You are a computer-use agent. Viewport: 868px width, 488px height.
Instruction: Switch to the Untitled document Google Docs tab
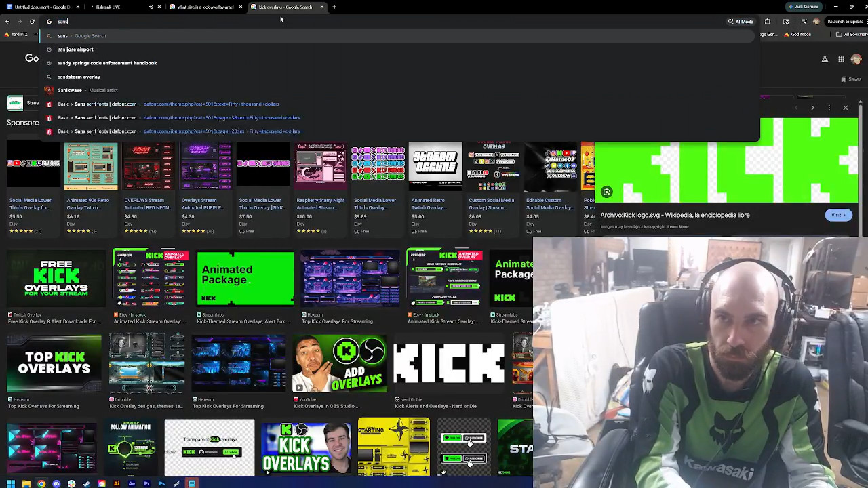pos(41,7)
